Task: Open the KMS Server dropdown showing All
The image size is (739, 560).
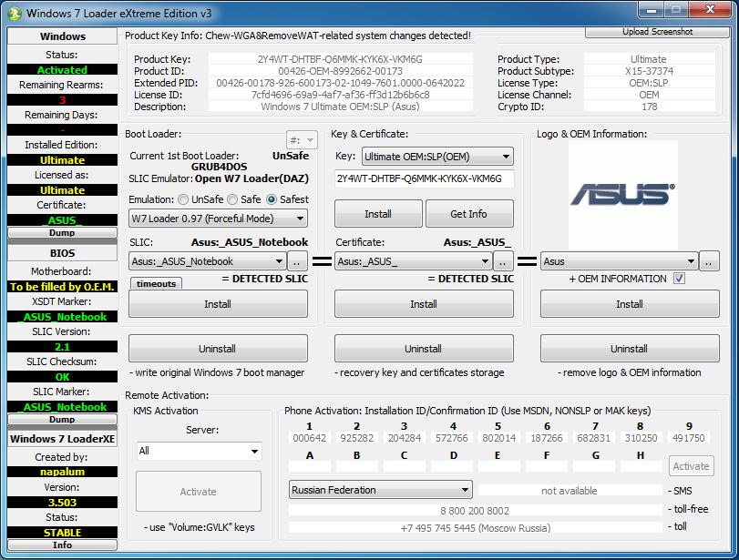Action: click(198, 451)
